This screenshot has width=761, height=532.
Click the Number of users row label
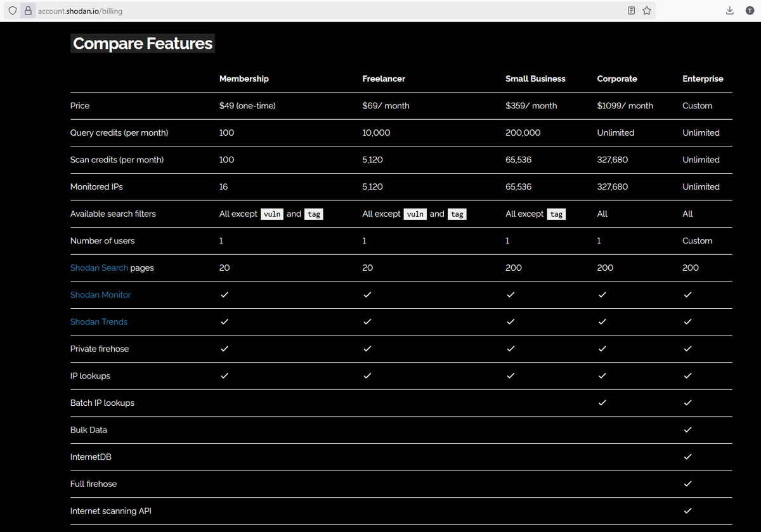pyautogui.click(x=102, y=241)
